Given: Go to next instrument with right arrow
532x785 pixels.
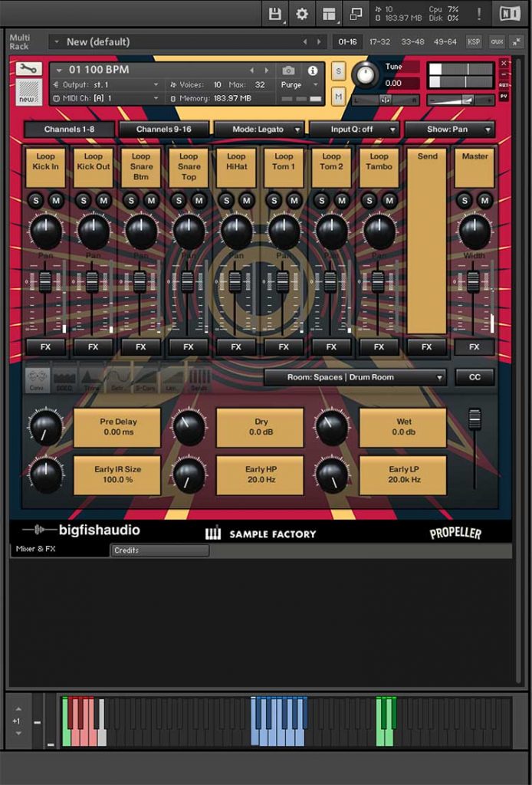Looking at the screenshot, I should 267,71.
